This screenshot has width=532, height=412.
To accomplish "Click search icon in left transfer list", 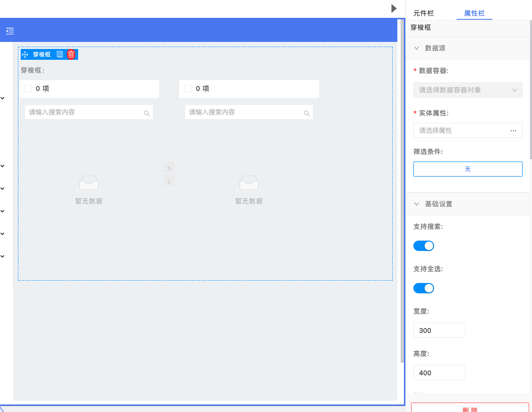I will tap(146, 113).
